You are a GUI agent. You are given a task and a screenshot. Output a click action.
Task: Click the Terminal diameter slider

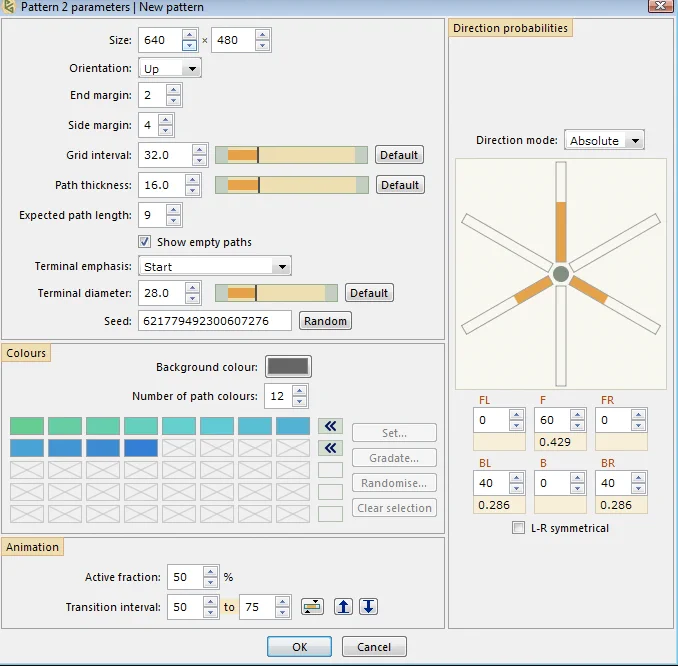[276, 293]
